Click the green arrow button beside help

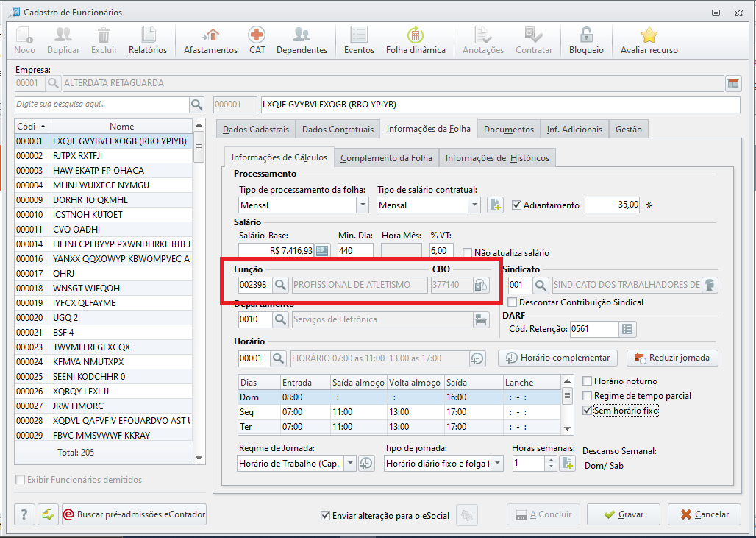coord(48,515)
